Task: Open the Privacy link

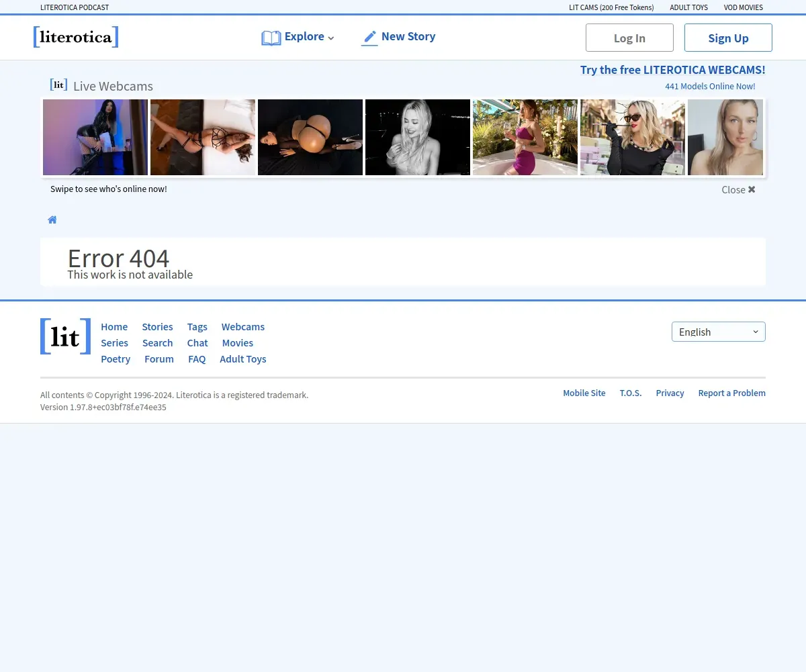Action: pyautogui.click(x=670, y=393)
